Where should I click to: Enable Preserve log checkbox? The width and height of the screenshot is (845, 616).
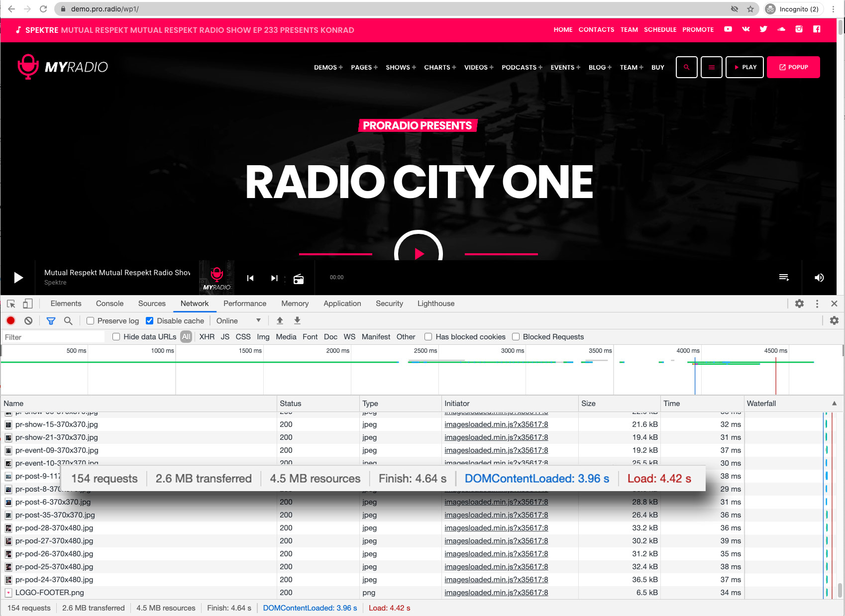coord(91,321)
